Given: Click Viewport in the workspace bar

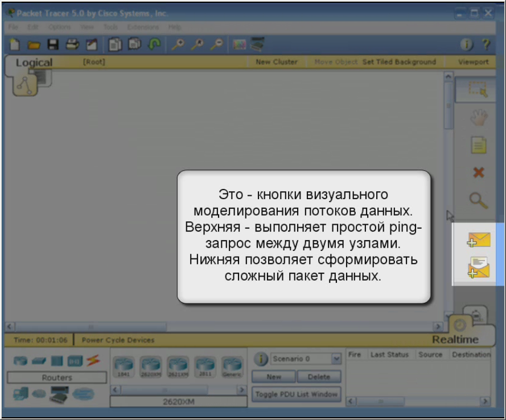Looking at the screenshot, I should point(473,62).
